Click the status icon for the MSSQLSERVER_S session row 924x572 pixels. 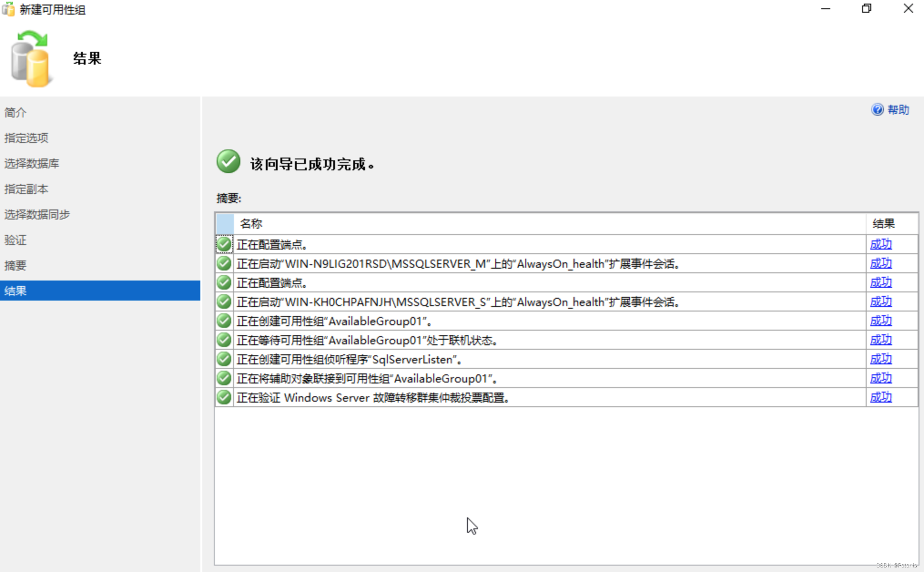(x=224, y=302)
